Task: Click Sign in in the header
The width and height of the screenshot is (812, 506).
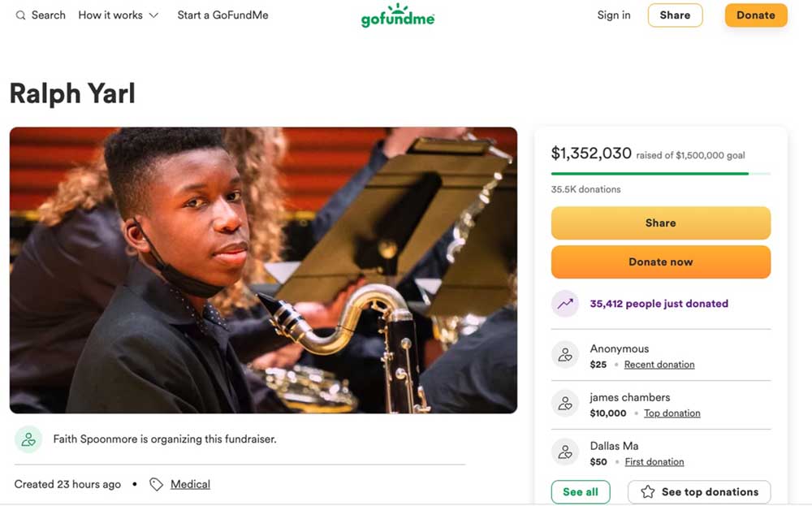Action: pyautogui.click(x=614, y=15)
